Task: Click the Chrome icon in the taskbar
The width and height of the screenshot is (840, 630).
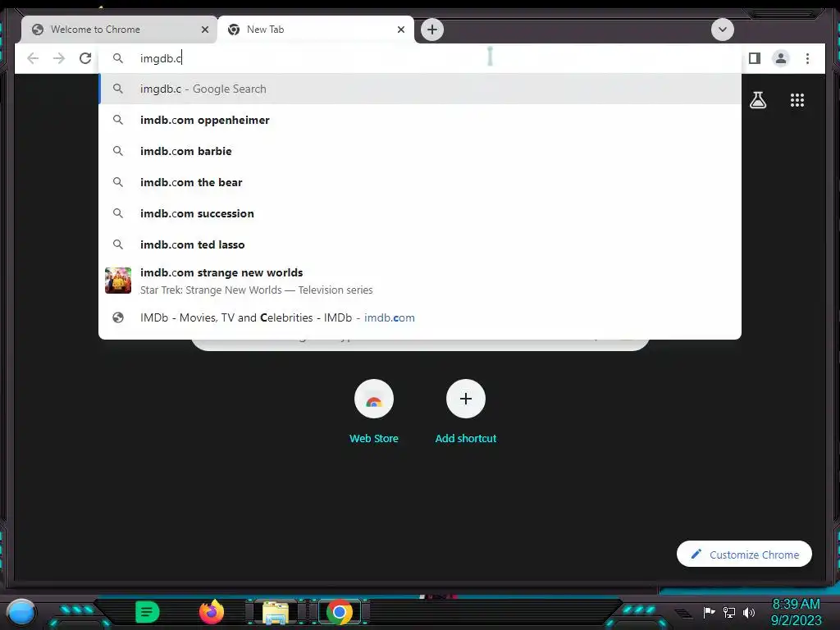Action: tap(339, 612)
